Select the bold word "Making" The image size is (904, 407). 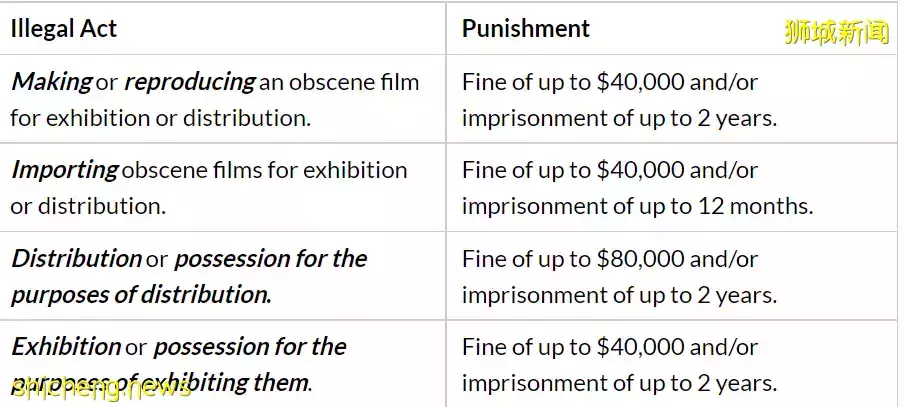(51, 82)
